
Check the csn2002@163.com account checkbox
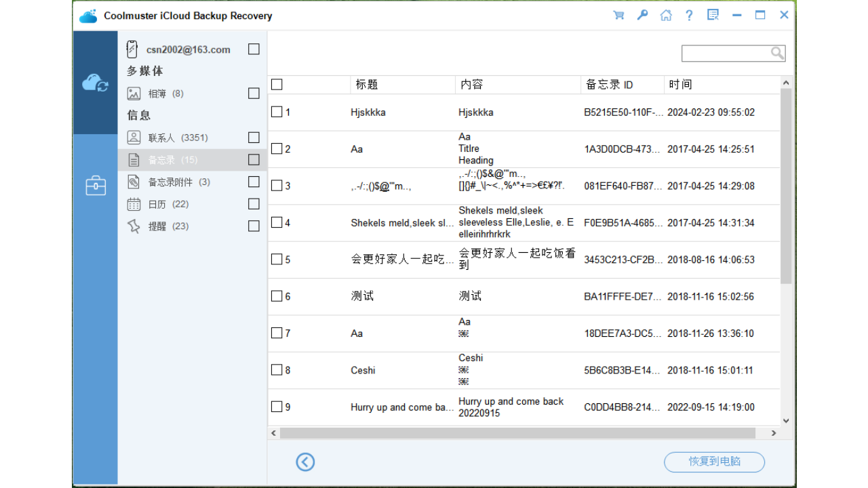click(254, 49)
